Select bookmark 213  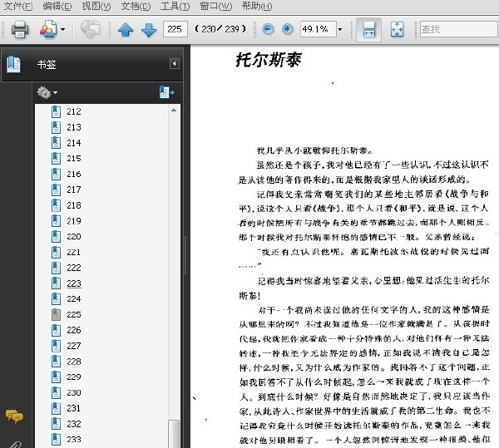point(74,127)
